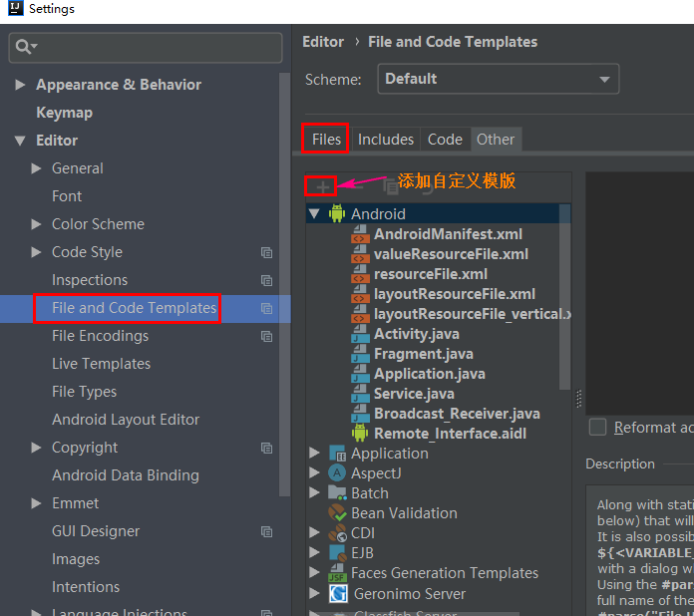Expand the Copyright node
Screen dimensions: 694x616
tap(36, 448)
